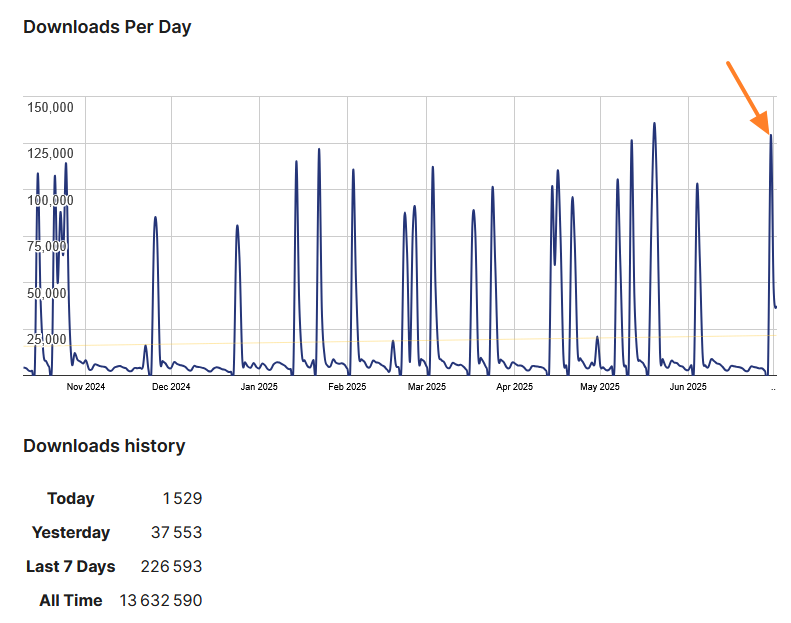Click the Dec 2024 axis label
791x623 pixels.
click(171, 387)
